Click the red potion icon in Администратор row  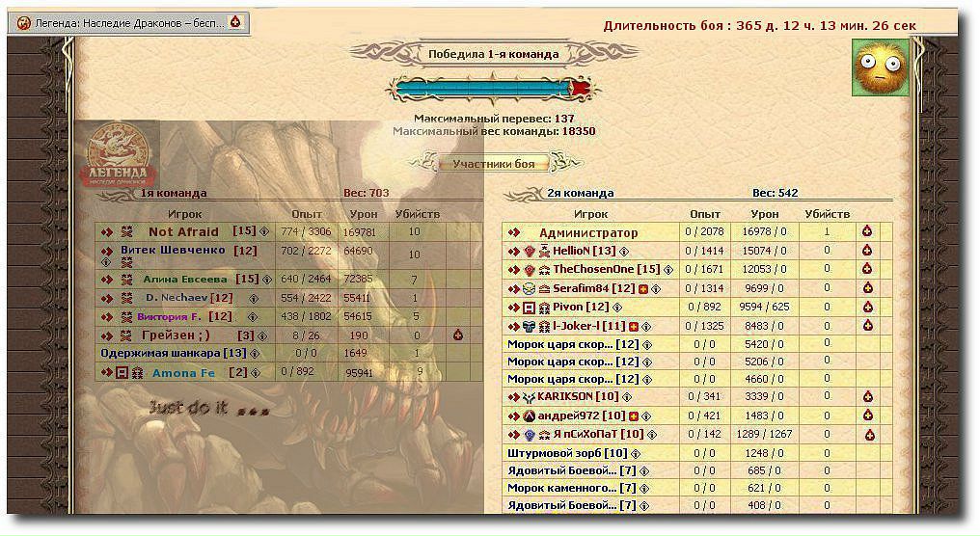coord(867,232)
